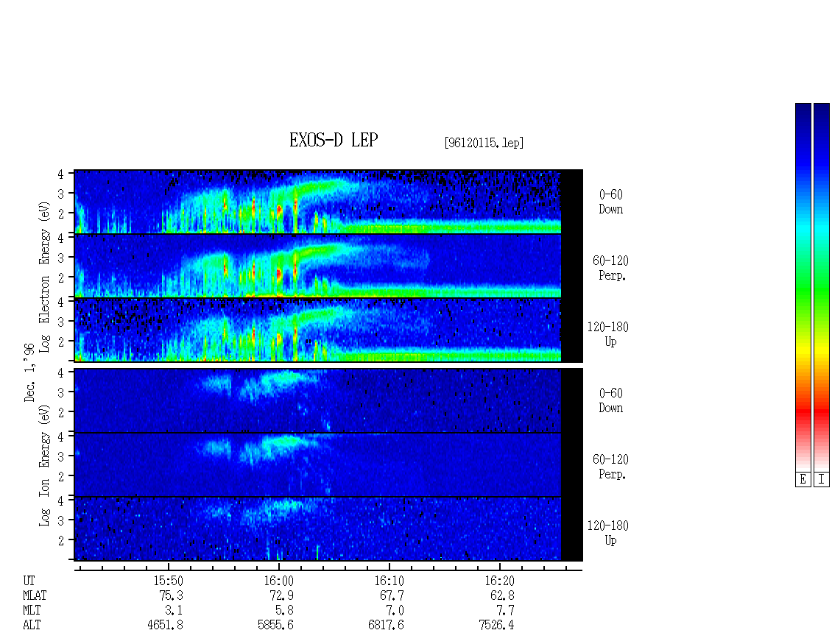The width and height of the screenshot is (832, 644).
Task: Click the Log Ion Energy (eV) axis title
Action: pyautogui.click(x=45, y=465)
